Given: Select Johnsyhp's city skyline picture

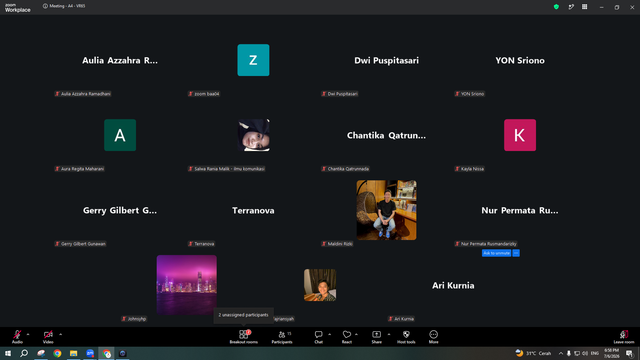Looking at the screenshot, I should click(187, 285).
